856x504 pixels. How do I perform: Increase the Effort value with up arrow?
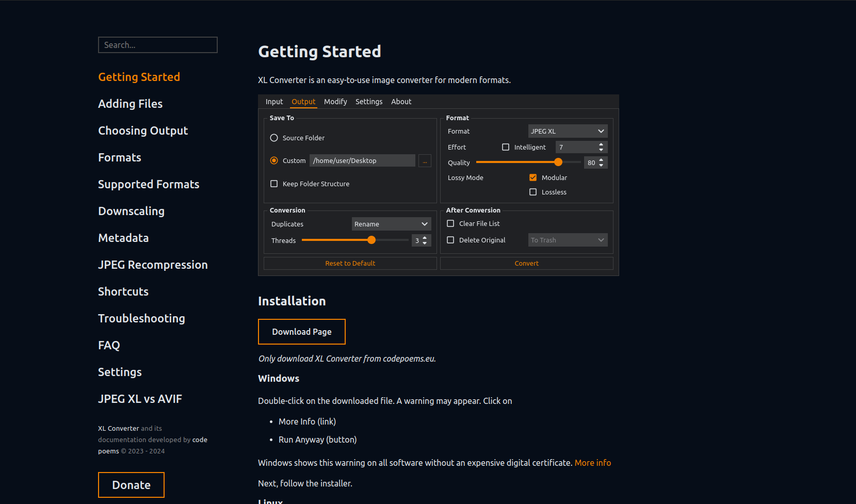[x=601, y=145]
